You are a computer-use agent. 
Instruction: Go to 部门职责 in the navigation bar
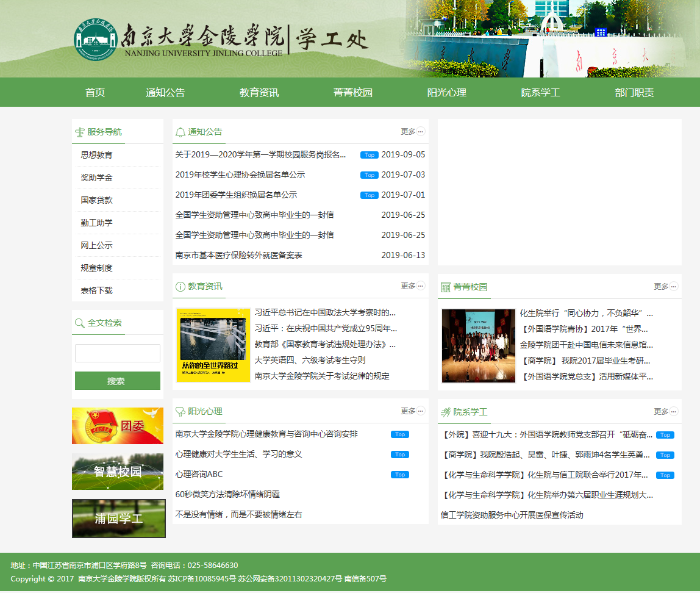(x=634, y=93)
